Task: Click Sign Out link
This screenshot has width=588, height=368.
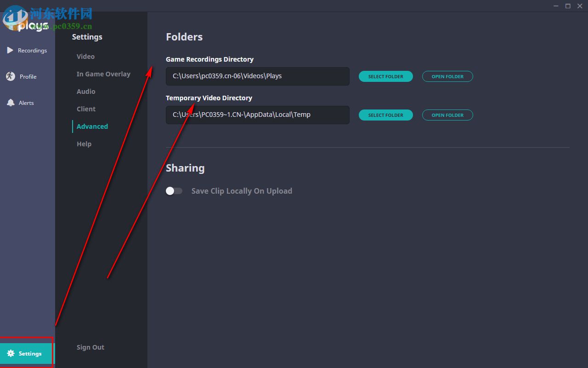Action: tap(90, 347)
